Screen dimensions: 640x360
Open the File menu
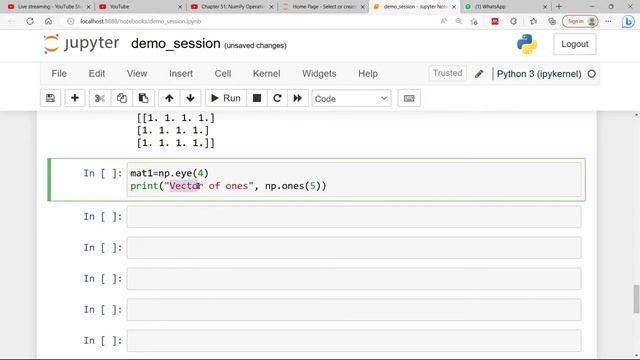[59, 73]
